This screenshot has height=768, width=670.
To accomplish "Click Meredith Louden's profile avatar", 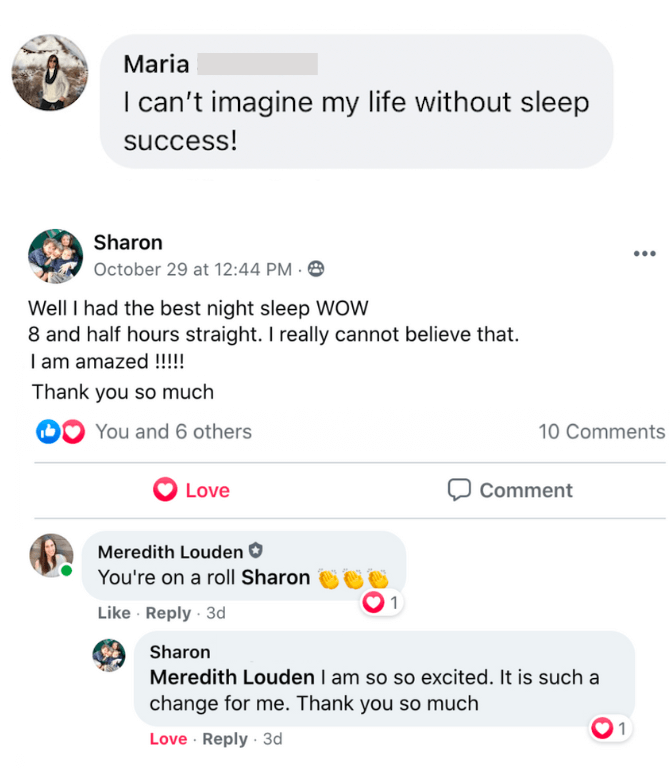I will click(x=51, y=556).
